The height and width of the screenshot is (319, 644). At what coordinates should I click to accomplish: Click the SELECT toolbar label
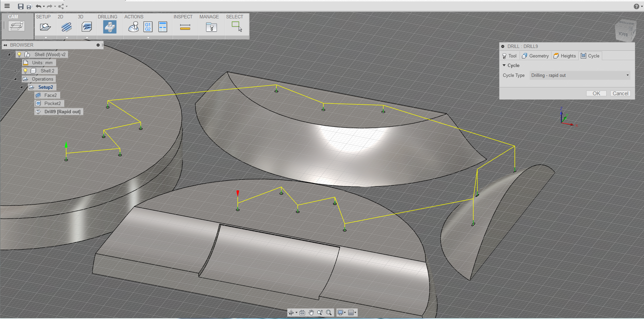click(x=235, y=17)
